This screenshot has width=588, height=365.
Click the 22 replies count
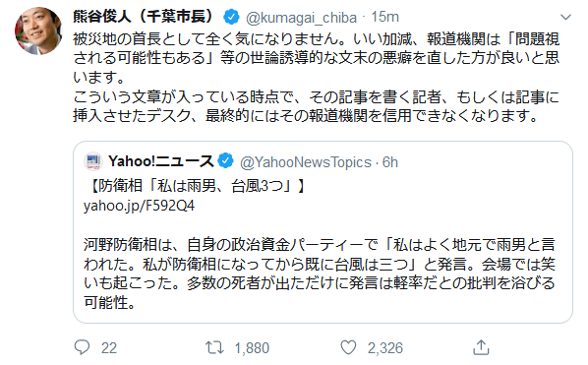tap(109, 348)
